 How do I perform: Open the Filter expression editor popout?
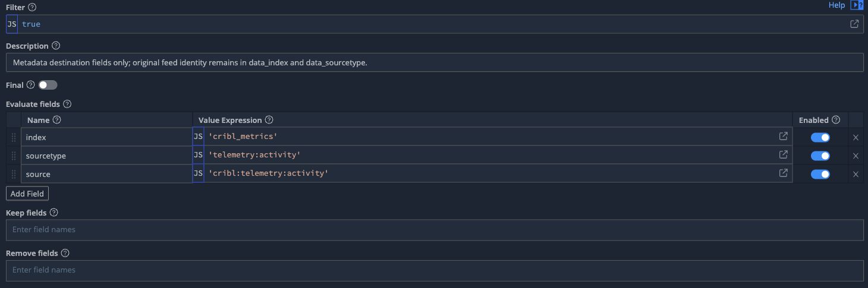pyautogui.click(x=854, y=24)
